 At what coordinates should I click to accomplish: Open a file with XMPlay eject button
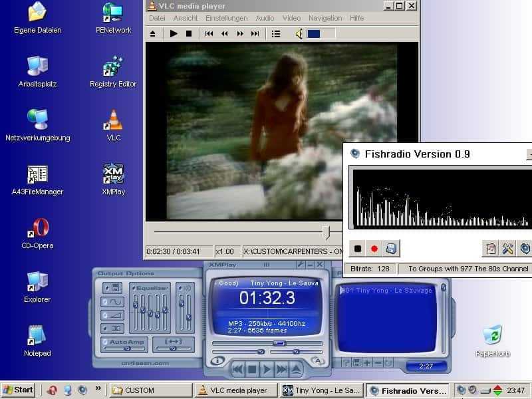[x=296, y=369]
